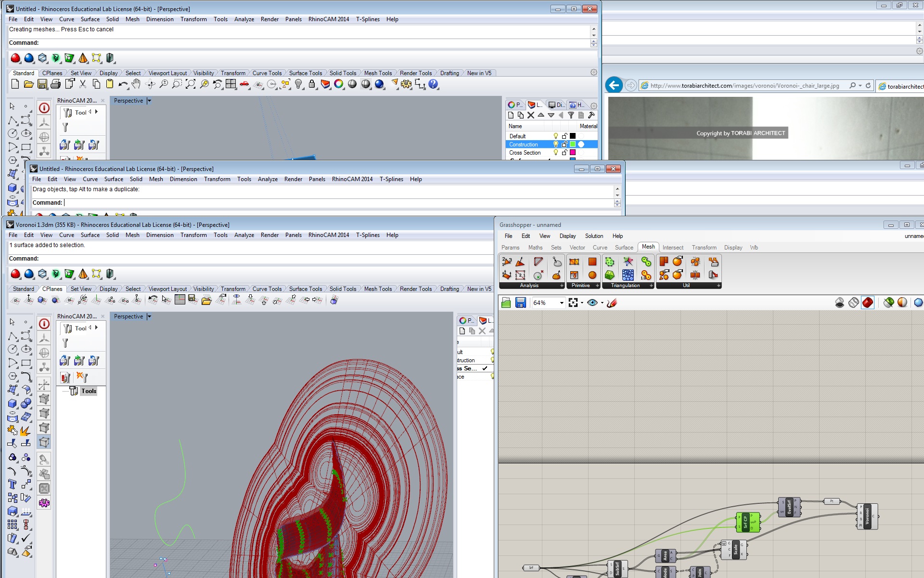Toggle the Cross Section layer lock

(565, 153)
